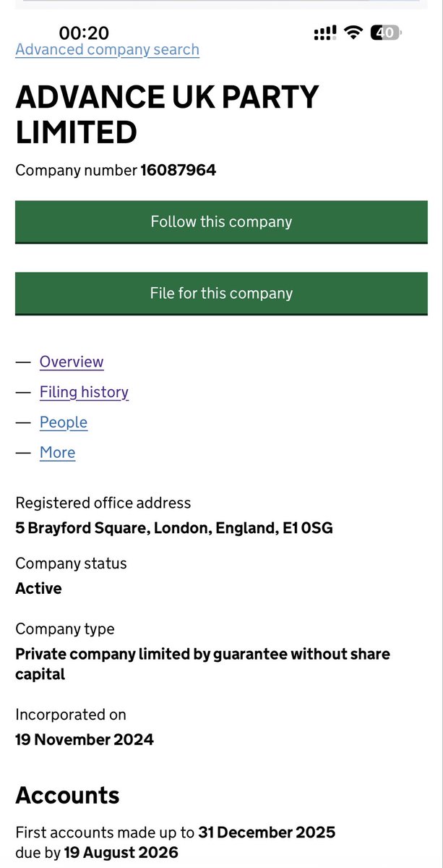Click the Follow this company button
This screenshot has height=868, width=443.
pos(221,222)
